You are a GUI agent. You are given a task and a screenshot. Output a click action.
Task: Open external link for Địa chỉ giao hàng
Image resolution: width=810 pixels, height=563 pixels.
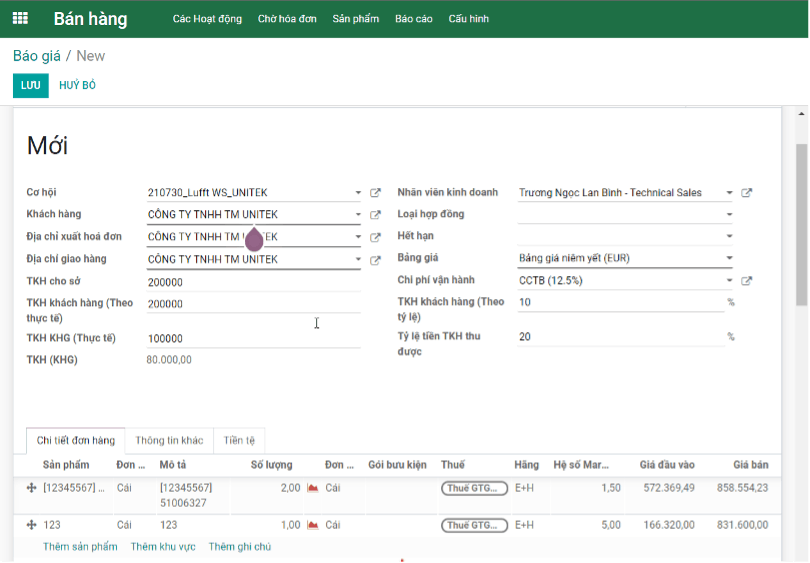376,260
